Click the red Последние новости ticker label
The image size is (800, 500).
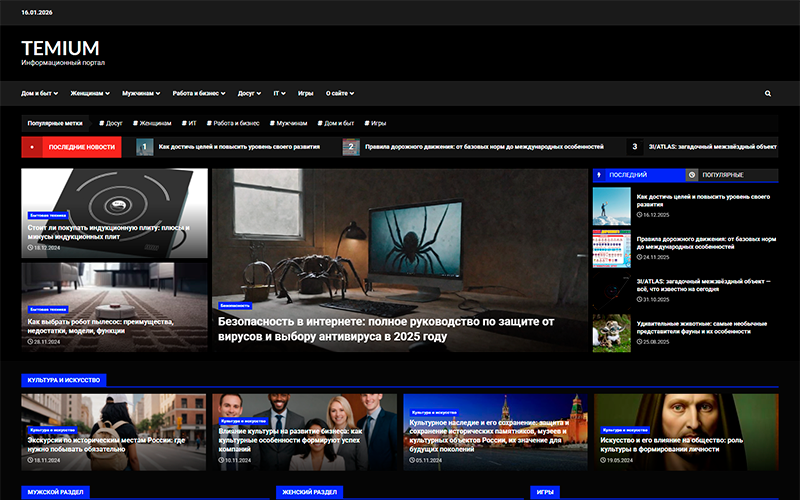tap(72, 147)
